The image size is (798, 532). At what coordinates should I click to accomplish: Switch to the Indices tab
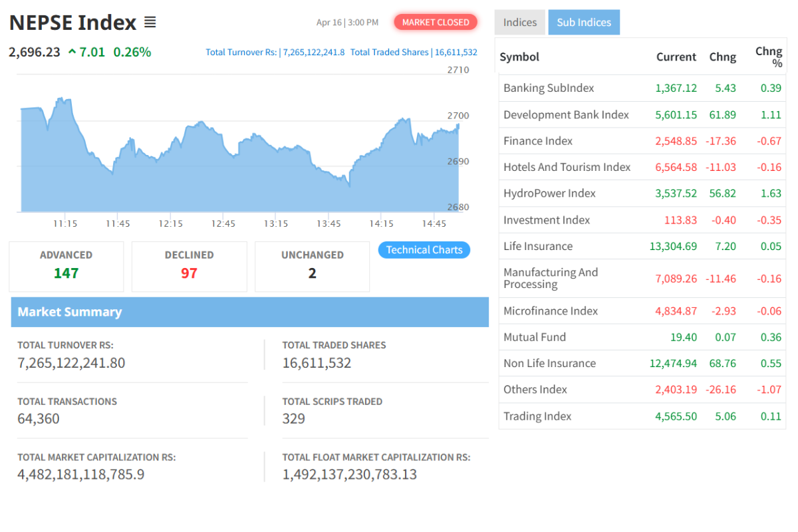click(x=520, y=22)
